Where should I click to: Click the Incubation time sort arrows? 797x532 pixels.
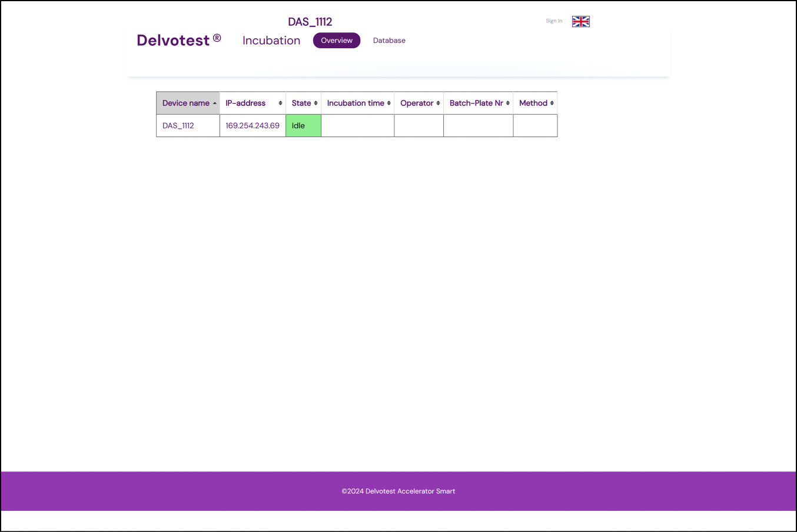388,104
